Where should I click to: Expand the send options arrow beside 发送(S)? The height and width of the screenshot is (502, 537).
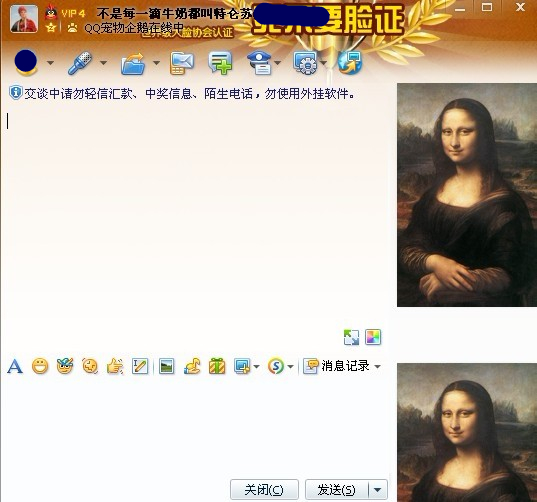coord(378,490)
